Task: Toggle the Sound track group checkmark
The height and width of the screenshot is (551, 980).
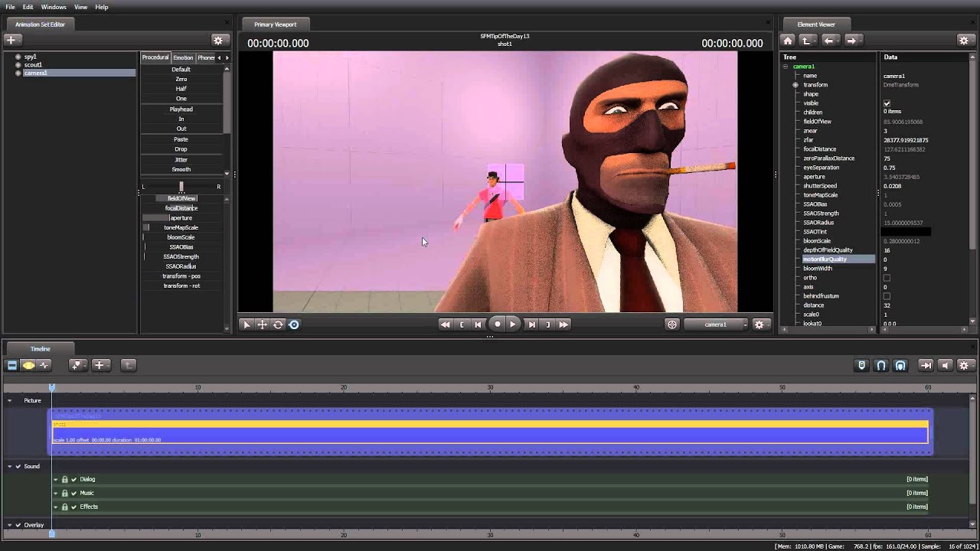Action: (x=18, y=466)
